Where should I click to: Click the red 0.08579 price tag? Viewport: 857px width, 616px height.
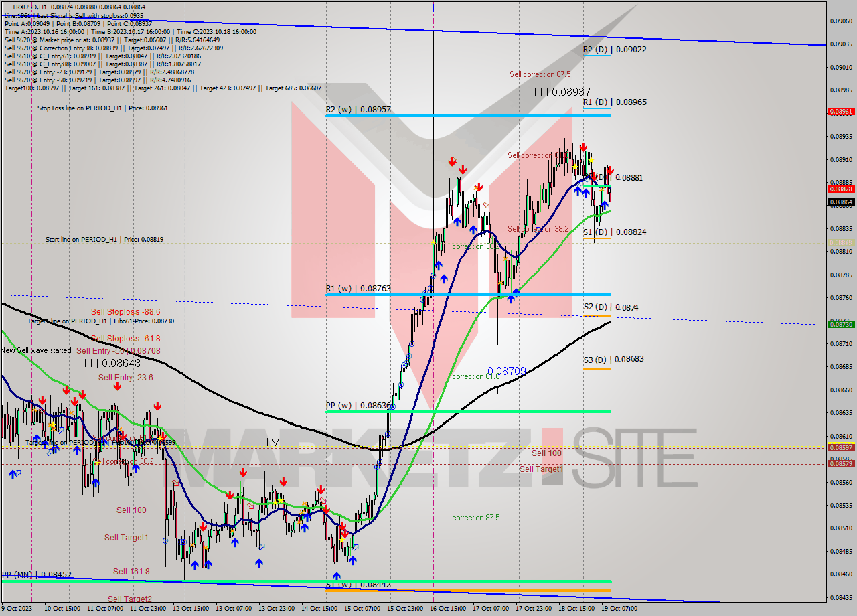(x=840, y=463)
